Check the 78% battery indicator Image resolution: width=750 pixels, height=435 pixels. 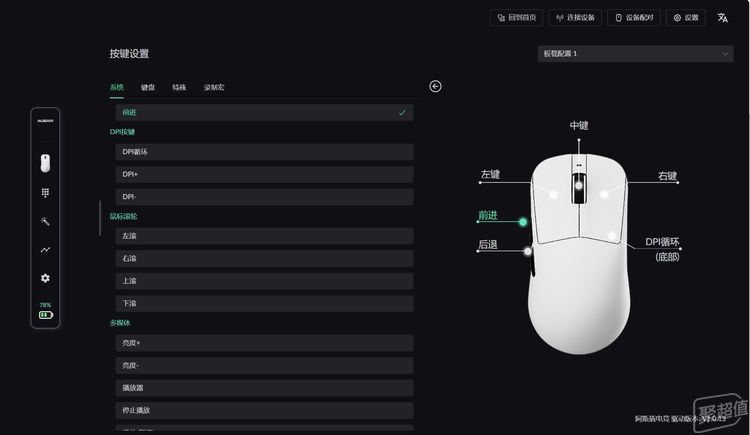click(x=45, y=311)
